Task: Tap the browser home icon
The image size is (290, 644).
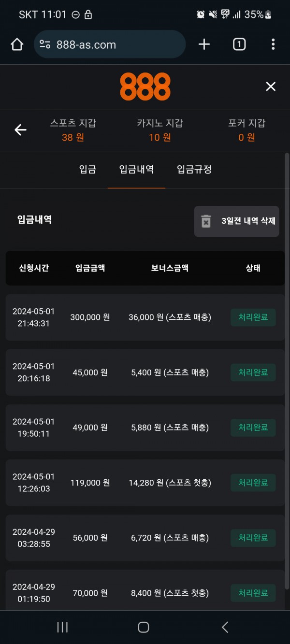Action: pyautogui.click(x=17, y=45)
